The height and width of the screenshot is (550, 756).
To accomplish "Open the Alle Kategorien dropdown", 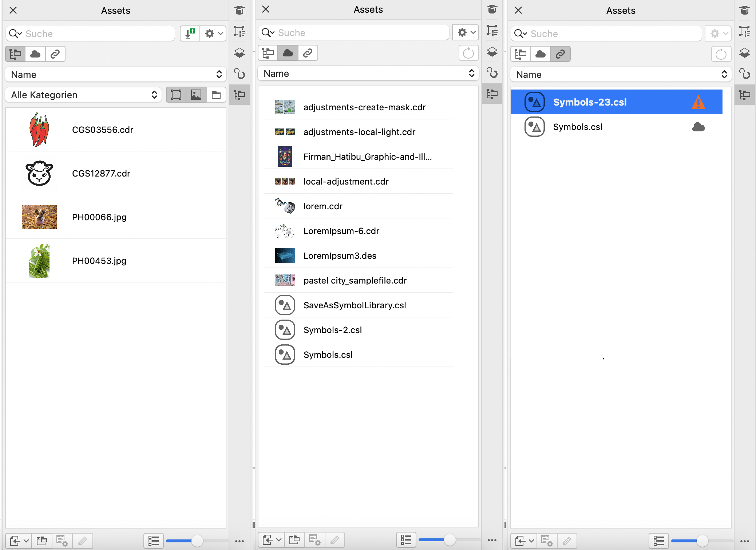I will click(83, 95).
